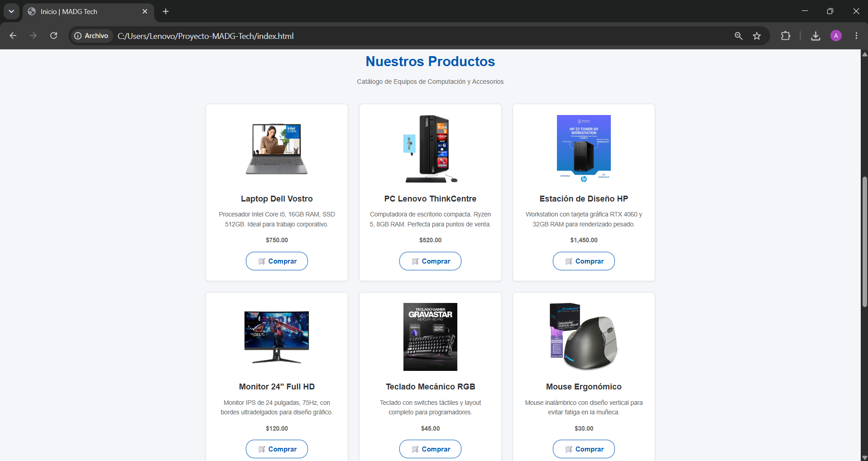The height and width of the screenshot is (461, 868).
Task: Buy the Monitor 24" Full HD
Action: [277, 449]
